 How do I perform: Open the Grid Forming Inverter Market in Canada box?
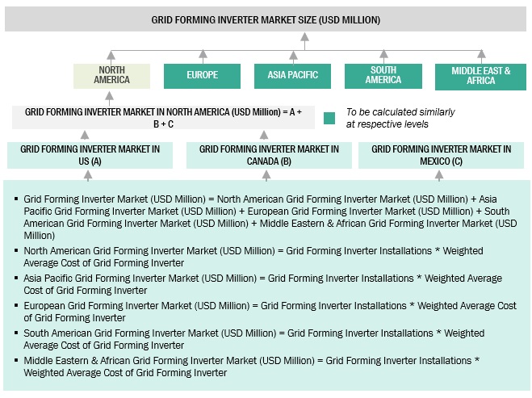[x=269, y=155]
